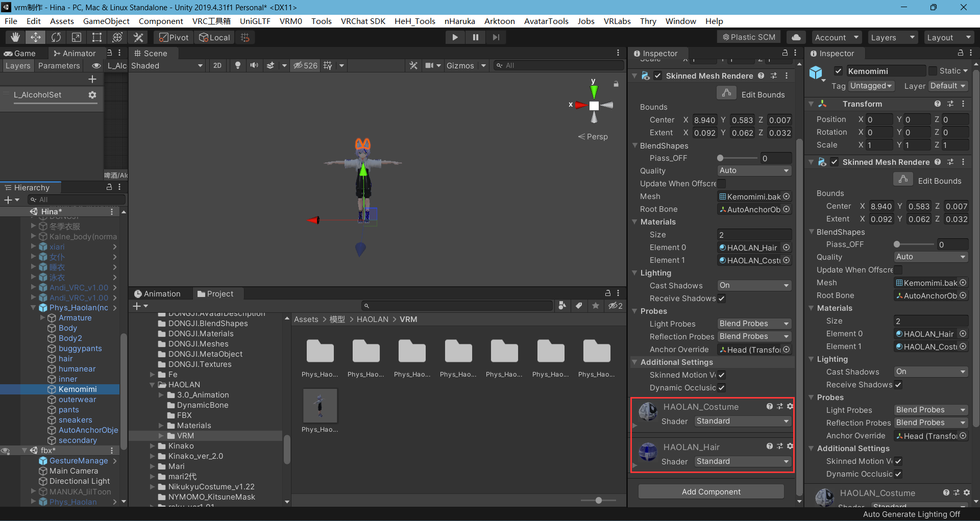The height and width of the screenshot is (521, 980).
Task: Click favorites star icon in Project
Action: (596, 306)
